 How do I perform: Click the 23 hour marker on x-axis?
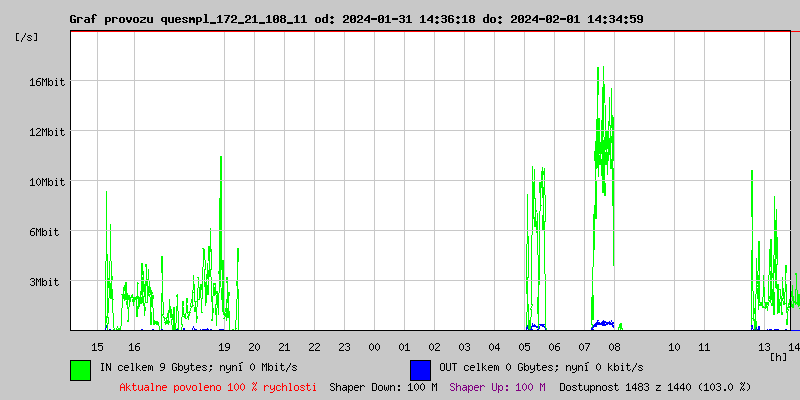344,346
